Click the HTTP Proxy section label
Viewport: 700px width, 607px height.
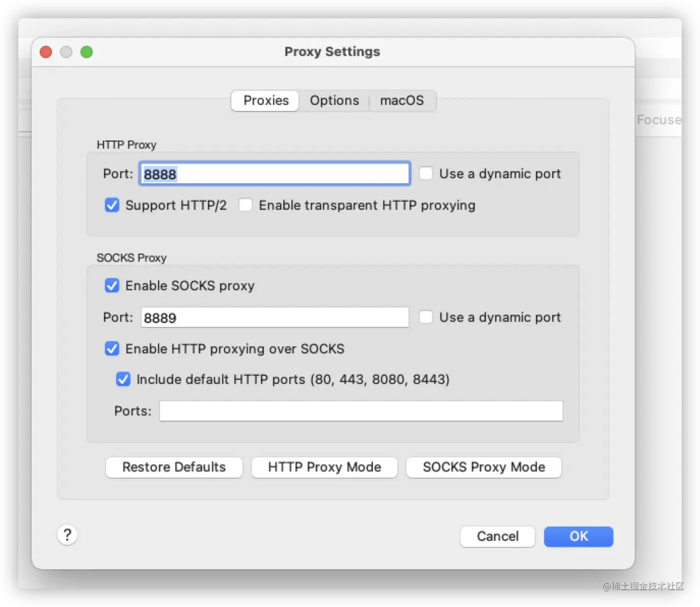click(x=126, y=145)
